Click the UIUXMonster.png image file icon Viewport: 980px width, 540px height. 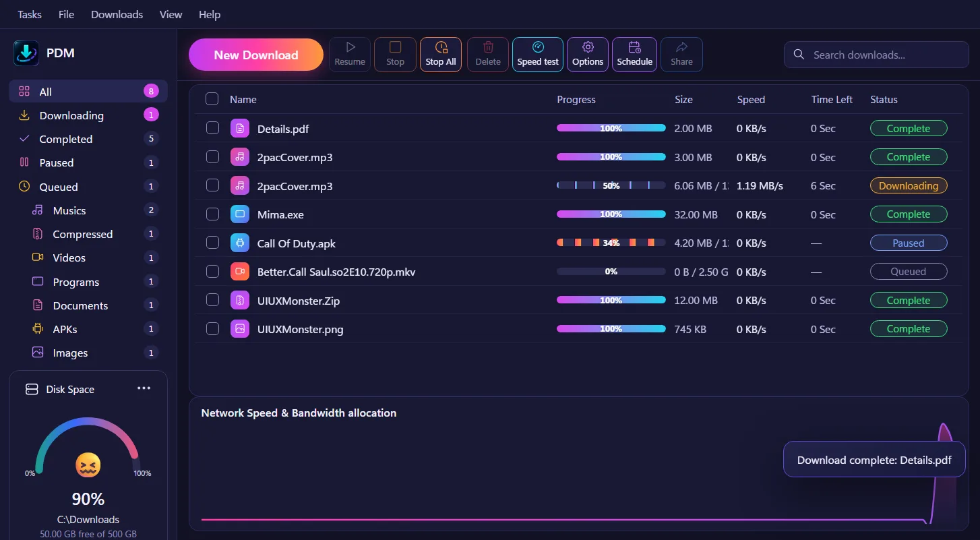coord(239,329)
